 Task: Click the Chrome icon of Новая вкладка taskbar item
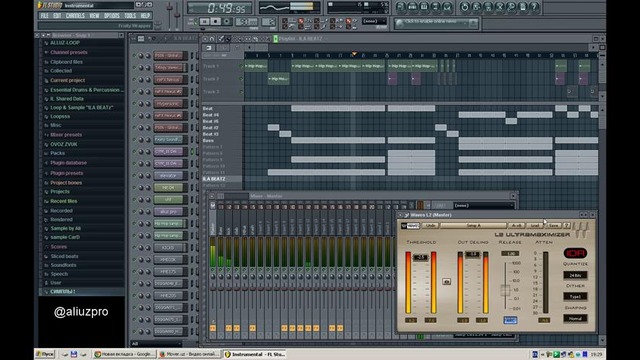pos(98,354)
